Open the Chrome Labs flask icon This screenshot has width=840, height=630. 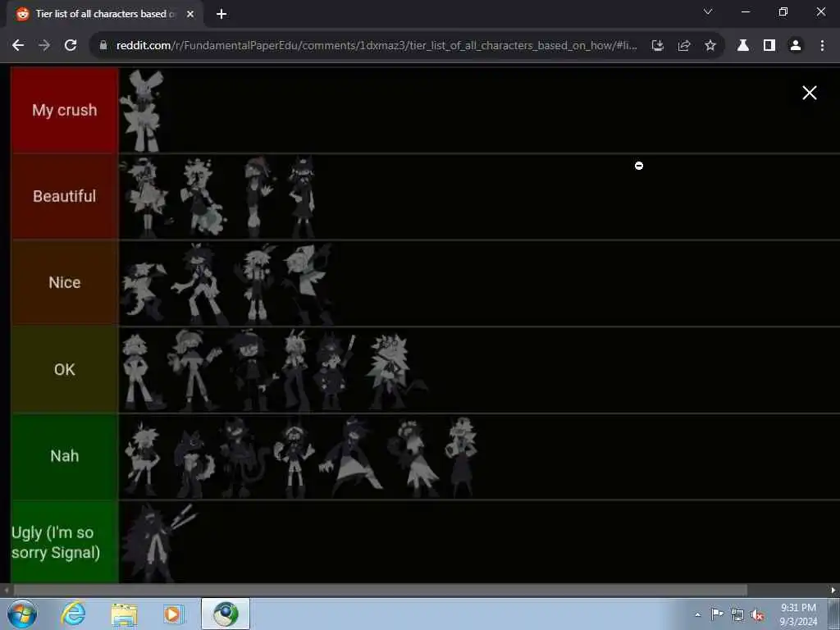coord(743,46)
